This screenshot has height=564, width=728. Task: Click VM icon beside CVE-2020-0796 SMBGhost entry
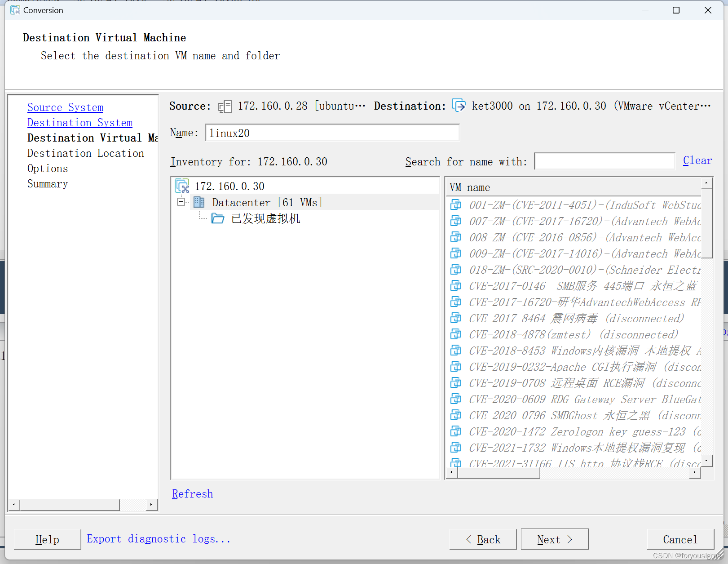click(456, 415)
